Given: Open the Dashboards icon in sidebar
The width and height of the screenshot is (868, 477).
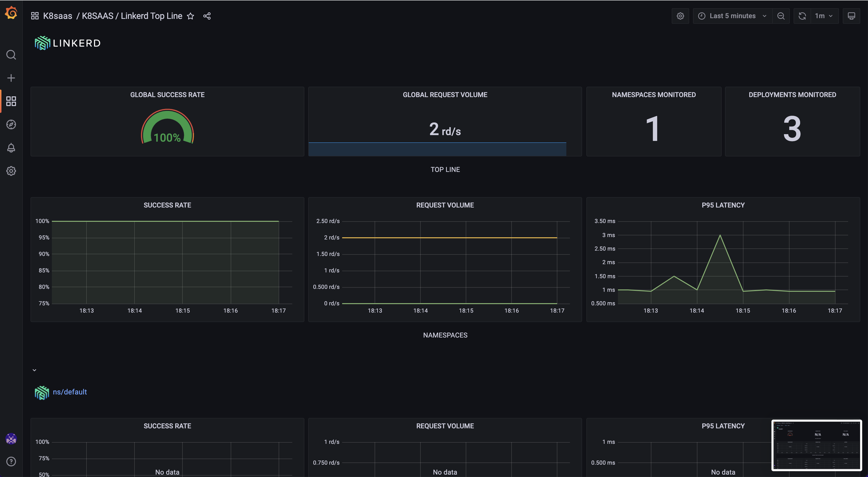Looking at the screenshot, I should click(x=11, y=101).
